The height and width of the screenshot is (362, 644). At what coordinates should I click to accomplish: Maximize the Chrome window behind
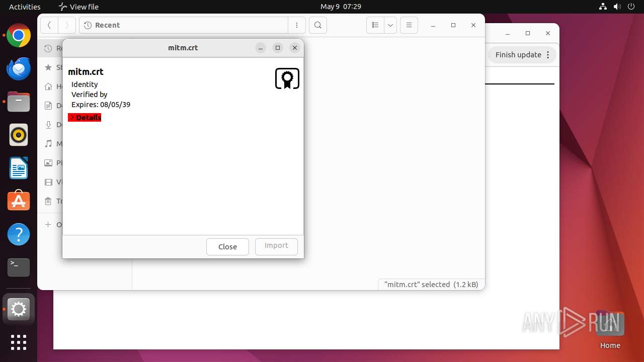tap(528, 33)
